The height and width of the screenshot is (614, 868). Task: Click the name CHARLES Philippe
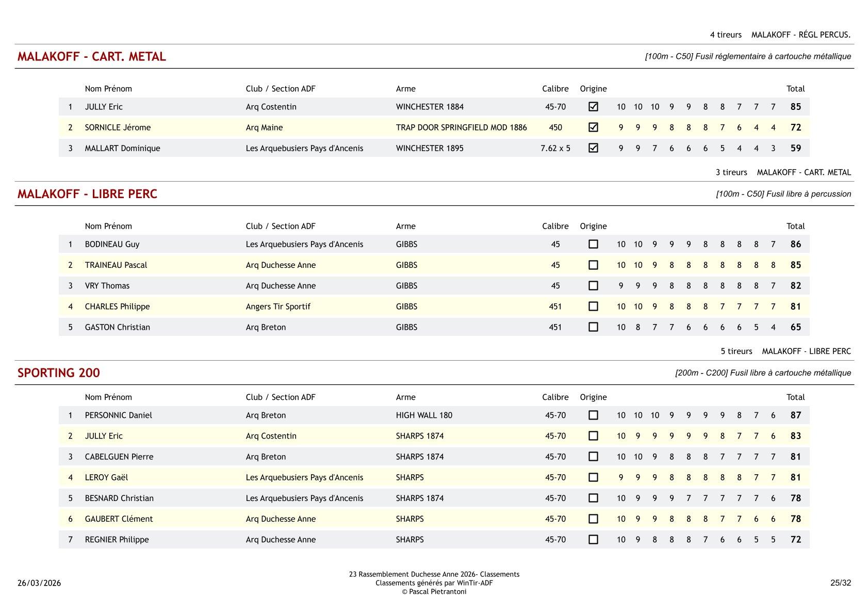(x=117, y=306)
